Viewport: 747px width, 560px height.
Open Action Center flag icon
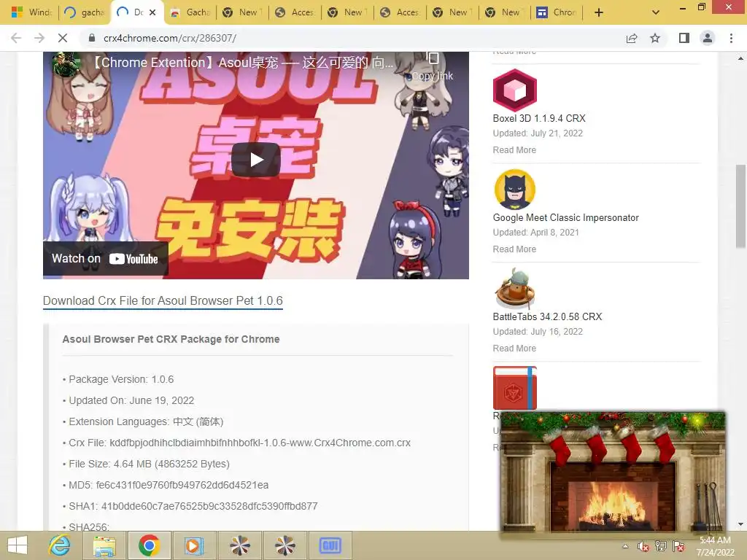678,546
